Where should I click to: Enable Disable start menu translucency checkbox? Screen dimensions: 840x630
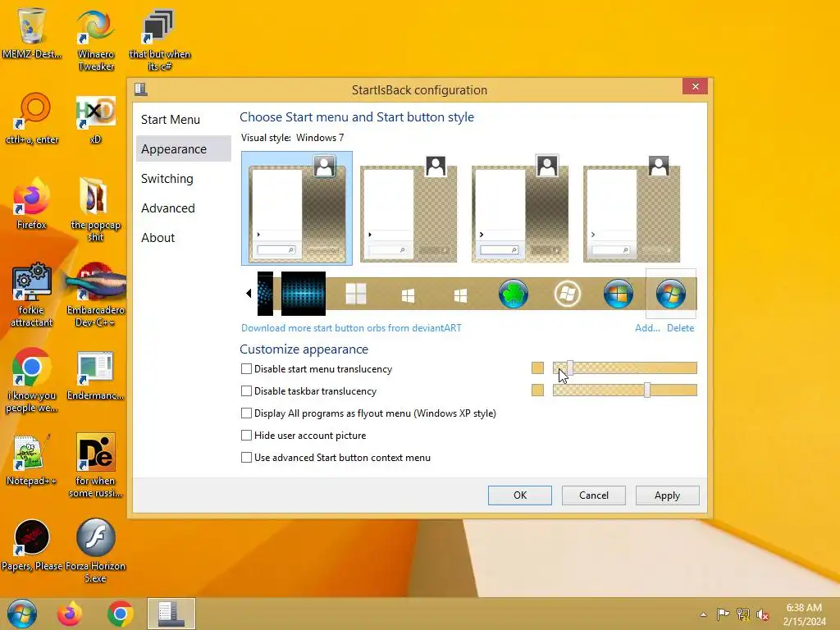246,368
